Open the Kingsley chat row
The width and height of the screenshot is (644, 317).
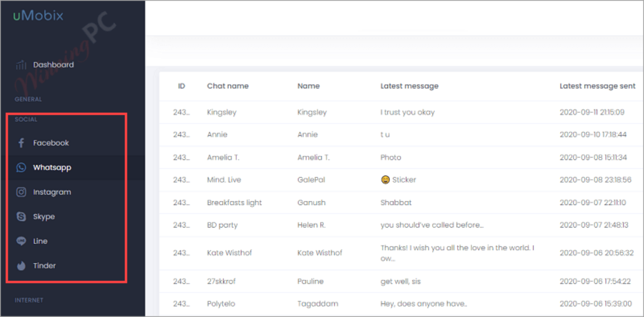click(401, 112)
